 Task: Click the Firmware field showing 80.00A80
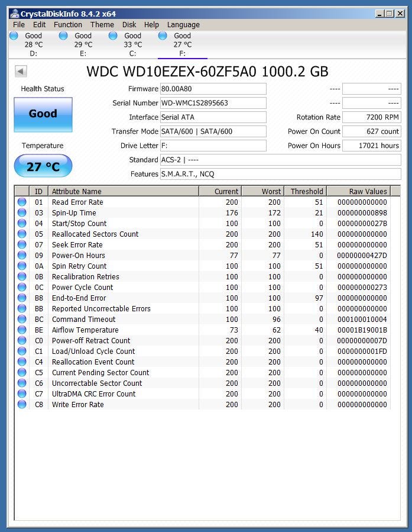(x=213, y=89)
